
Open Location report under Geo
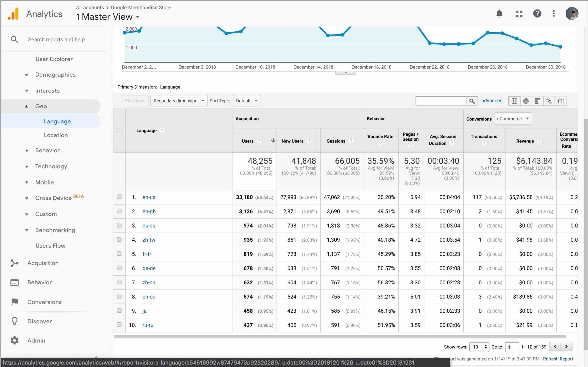click(x=56, y=135)
